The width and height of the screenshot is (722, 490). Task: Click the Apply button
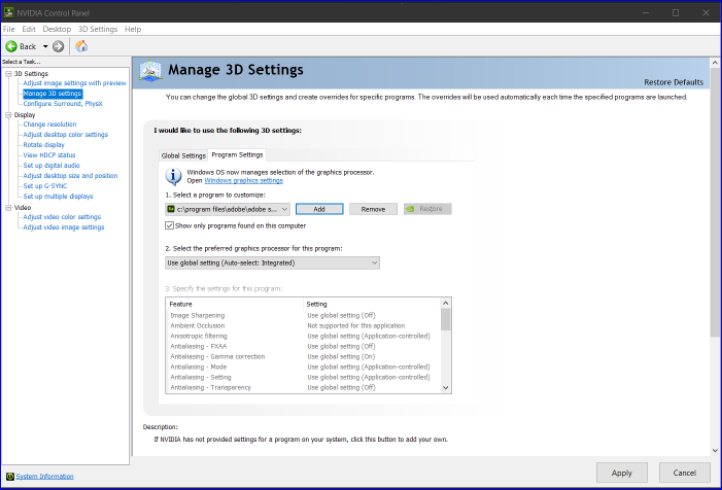pos(622,473)
